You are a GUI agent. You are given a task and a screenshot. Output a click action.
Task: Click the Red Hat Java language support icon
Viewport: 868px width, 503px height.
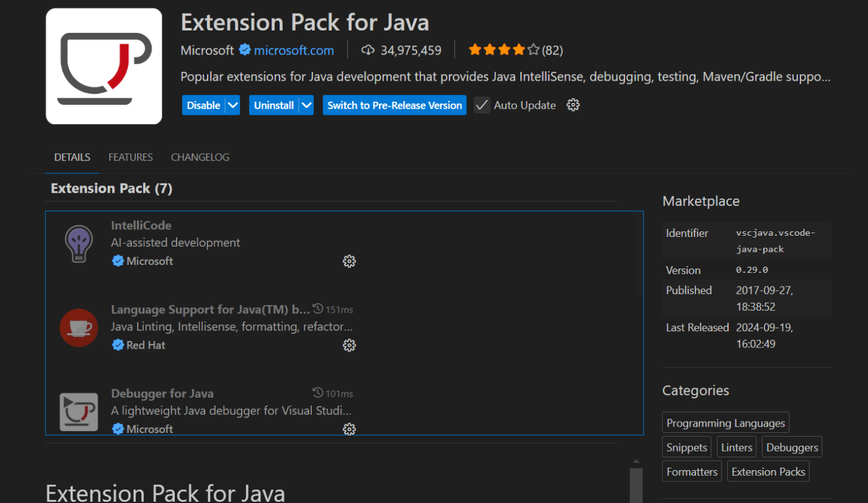[79, 327]
